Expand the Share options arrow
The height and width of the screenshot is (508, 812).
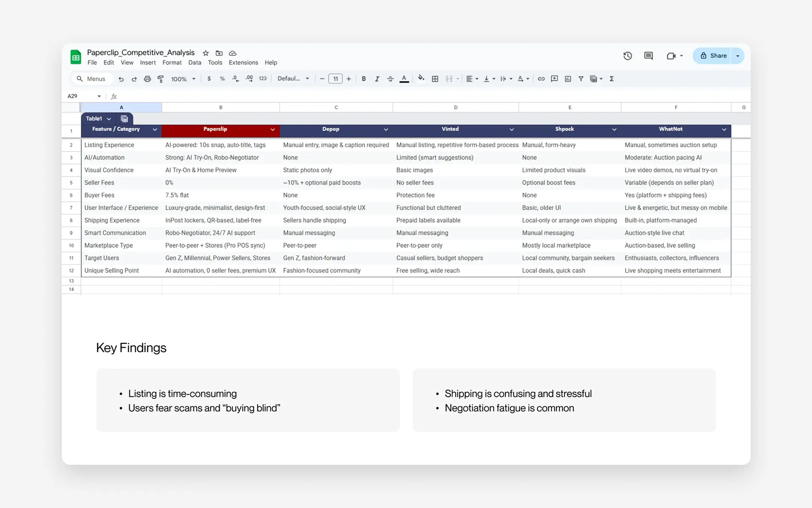click(738, 56)
